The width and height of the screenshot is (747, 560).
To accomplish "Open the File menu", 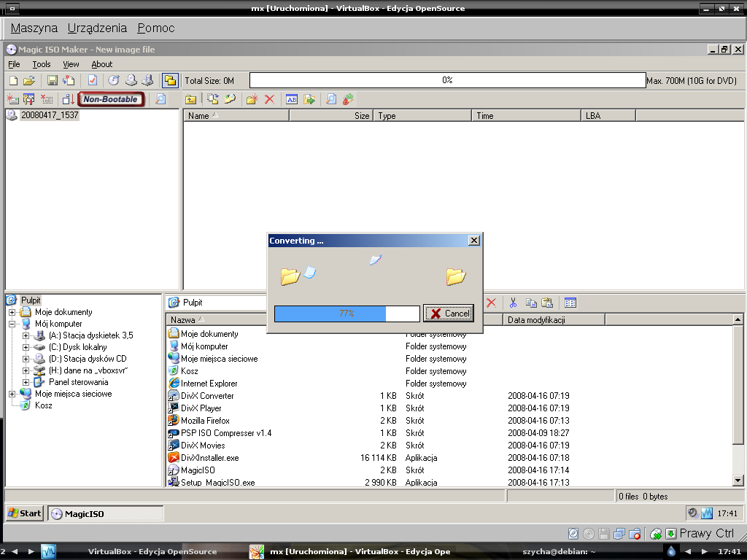I will point(14,64).
